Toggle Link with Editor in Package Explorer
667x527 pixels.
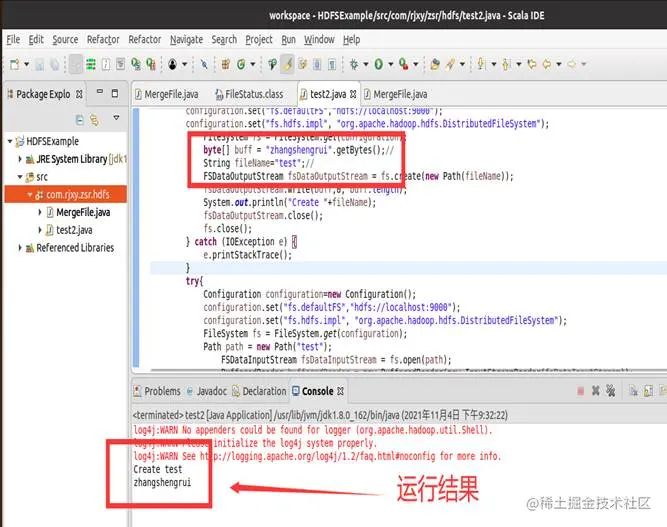94,120
